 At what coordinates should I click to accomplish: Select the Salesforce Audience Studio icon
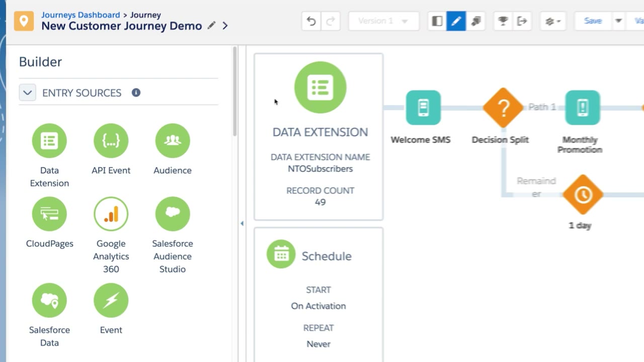173,214
